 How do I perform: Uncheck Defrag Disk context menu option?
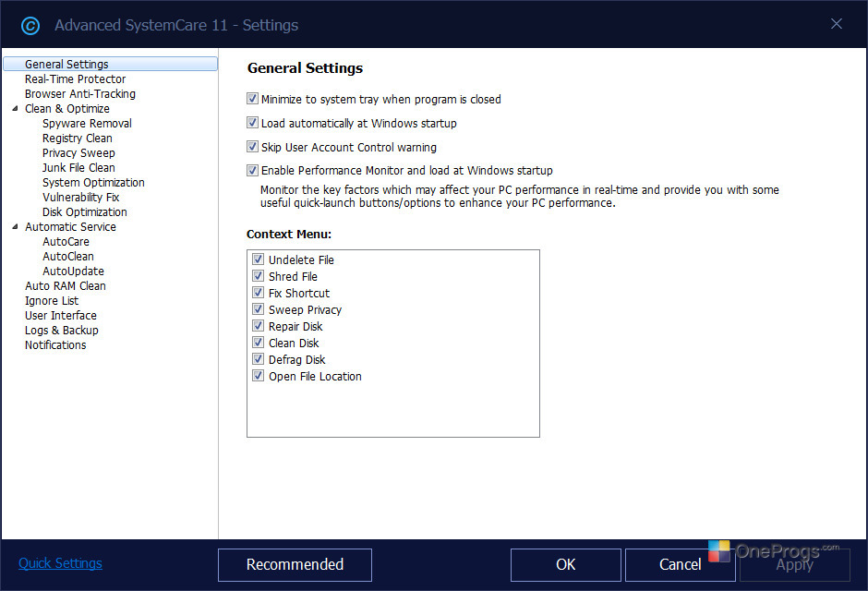pos(258,359)
